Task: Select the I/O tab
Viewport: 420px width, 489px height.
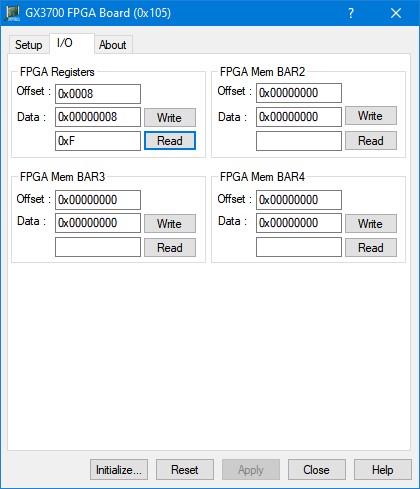Action: (72, 43)
